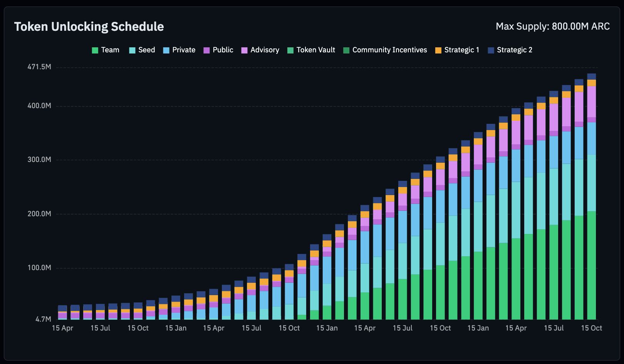Click the Token Unlocking Schedule title
This screenshot has width=624, height=364.
coord(89,27)
